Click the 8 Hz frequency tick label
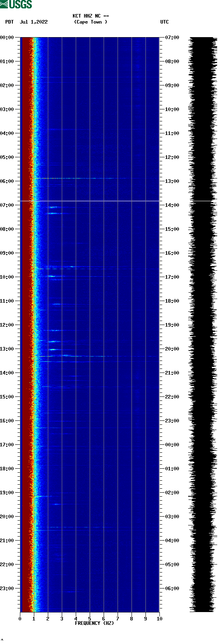Image resolution: width=220 pixels, height=644 pixels. tap(132, 619)
